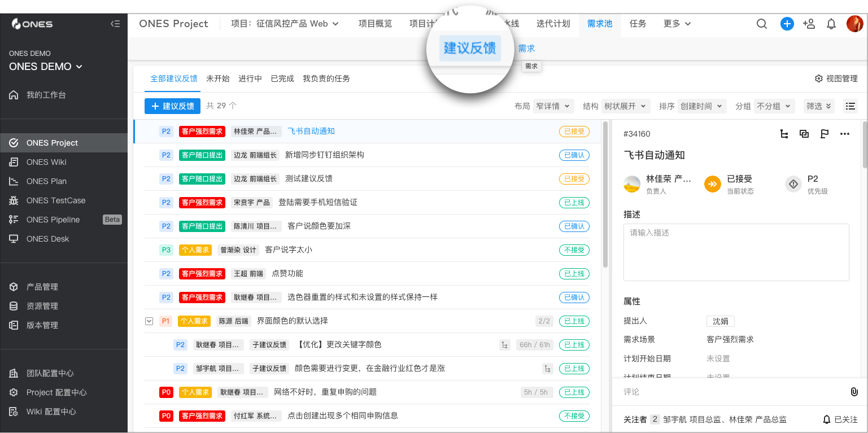Open the 迭代计划 menu item

552,24
